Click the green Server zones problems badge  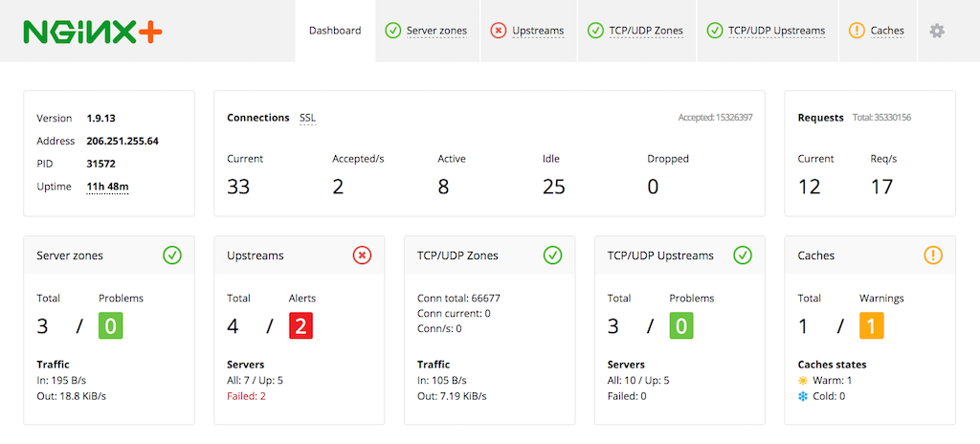(x=111, y=326)
